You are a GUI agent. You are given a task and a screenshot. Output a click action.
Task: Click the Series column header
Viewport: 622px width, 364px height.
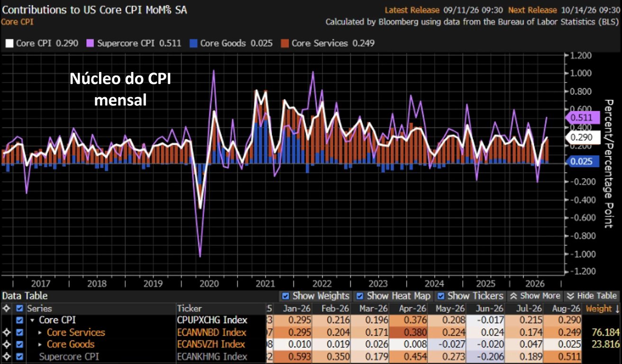pos(39,309)
